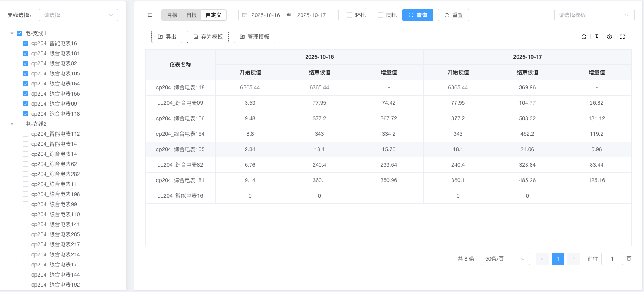Viewport: 644px width, 292px height.
Task: Go to the next page arrow
Action: [574, 259]
